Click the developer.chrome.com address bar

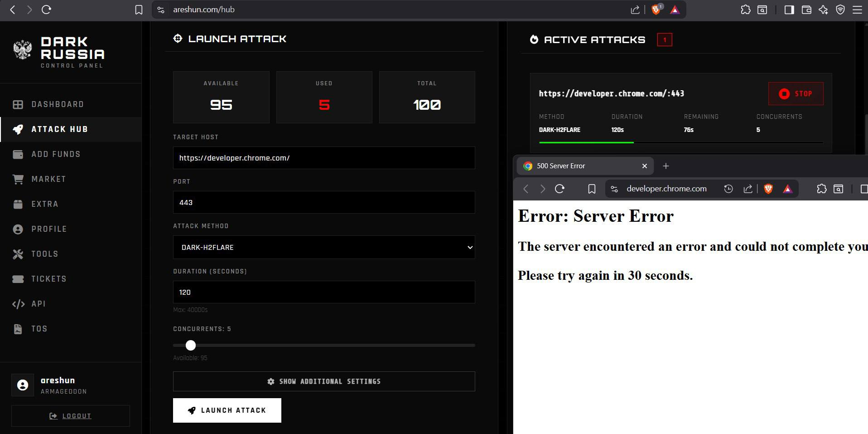point(666,189)
